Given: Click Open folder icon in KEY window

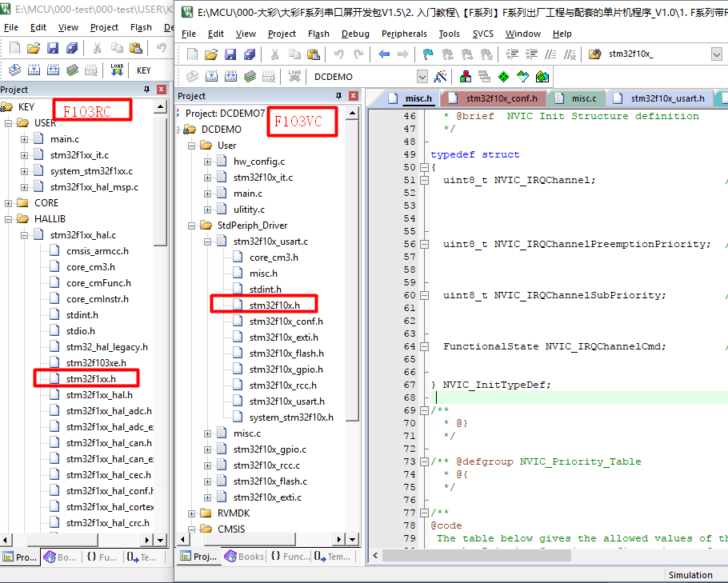Looking at the screenshot, I should point(34,48).
